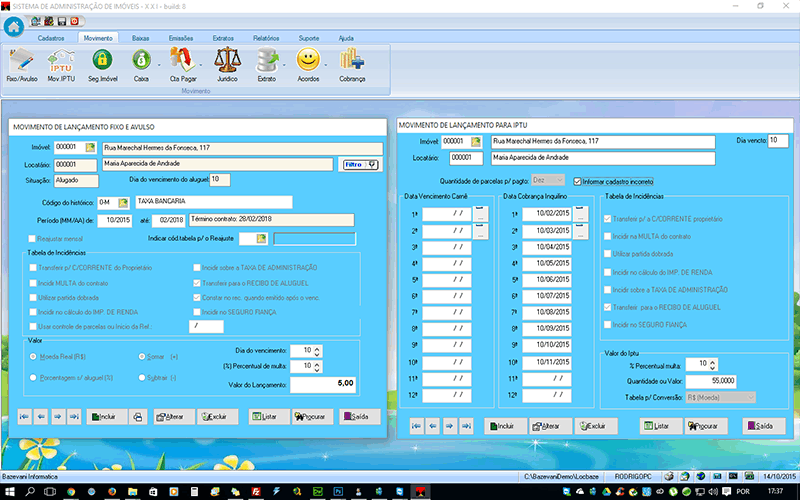Switch to Emissões ribbon tab
The width and height of the screenshot is (800, 500).
[x=181, y=38]
